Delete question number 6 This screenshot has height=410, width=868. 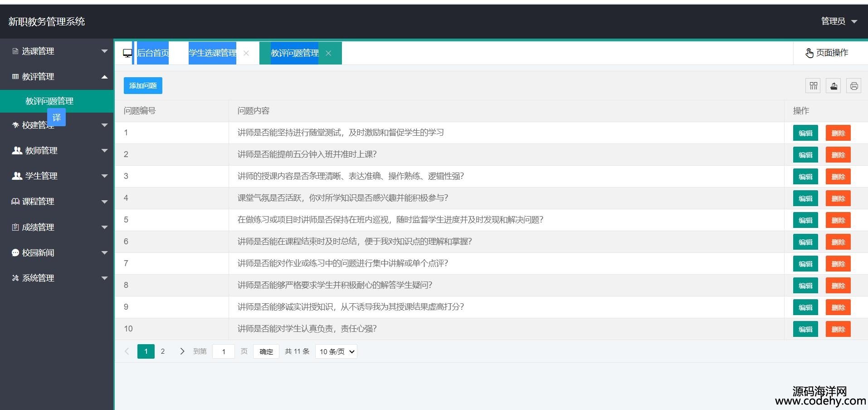click(x=838, y=242)
